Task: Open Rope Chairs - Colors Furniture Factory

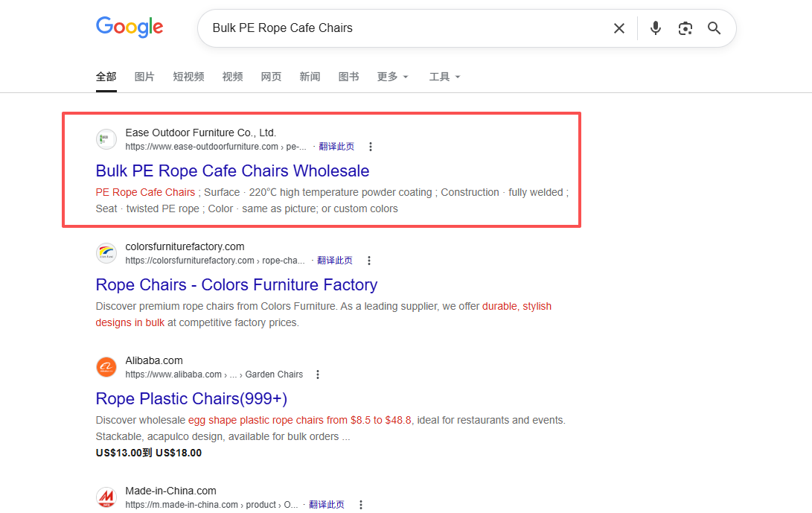Action: pyautogui.click(x=237, y=284)
